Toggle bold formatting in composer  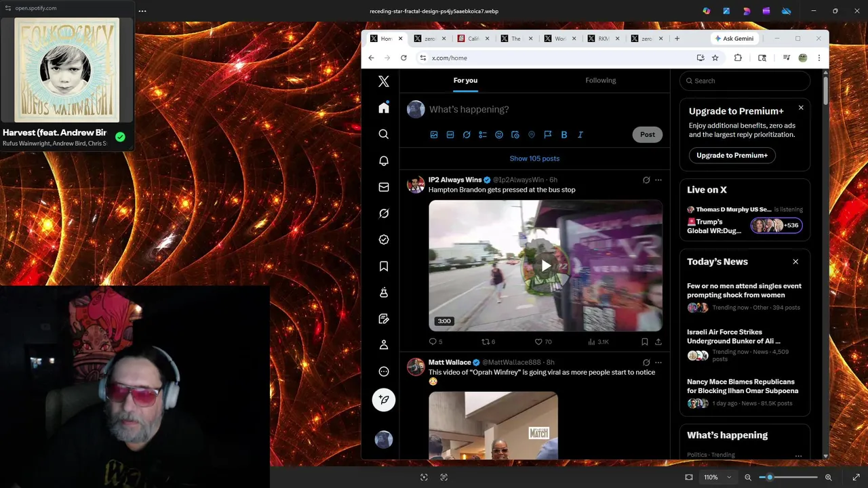pyautogui.click(x=564, y=135)
